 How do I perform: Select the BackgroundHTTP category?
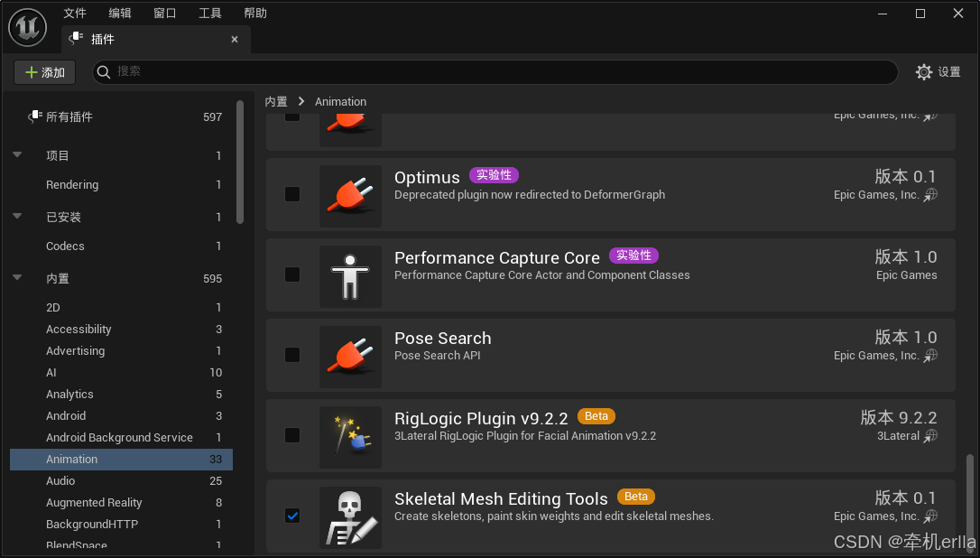pyautogui.click(x=121, y=525)
